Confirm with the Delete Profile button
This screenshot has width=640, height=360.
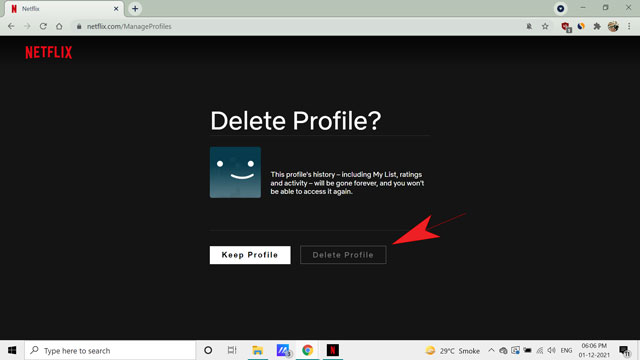point(343,255)
